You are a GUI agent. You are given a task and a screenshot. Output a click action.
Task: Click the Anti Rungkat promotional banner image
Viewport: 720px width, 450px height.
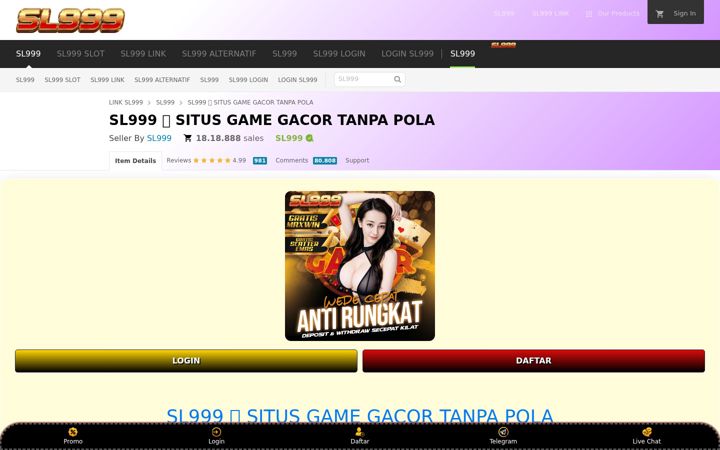pos(360,266)
